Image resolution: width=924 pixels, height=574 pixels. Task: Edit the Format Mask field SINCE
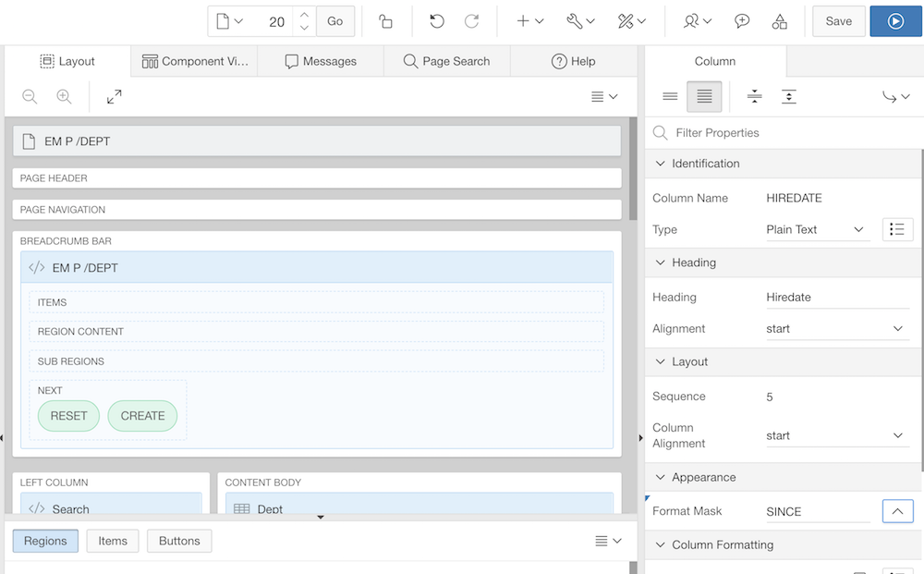(818, 511)
